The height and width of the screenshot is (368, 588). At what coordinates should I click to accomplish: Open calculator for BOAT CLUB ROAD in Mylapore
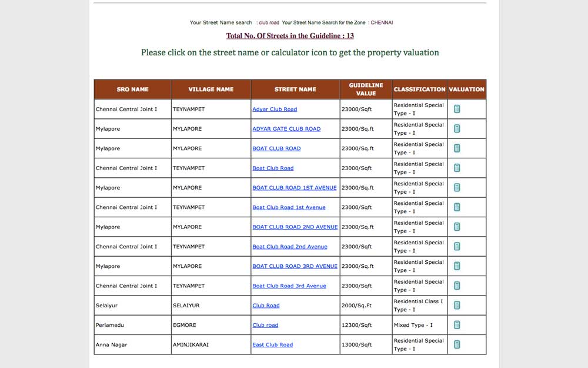(x=456, y=148)
